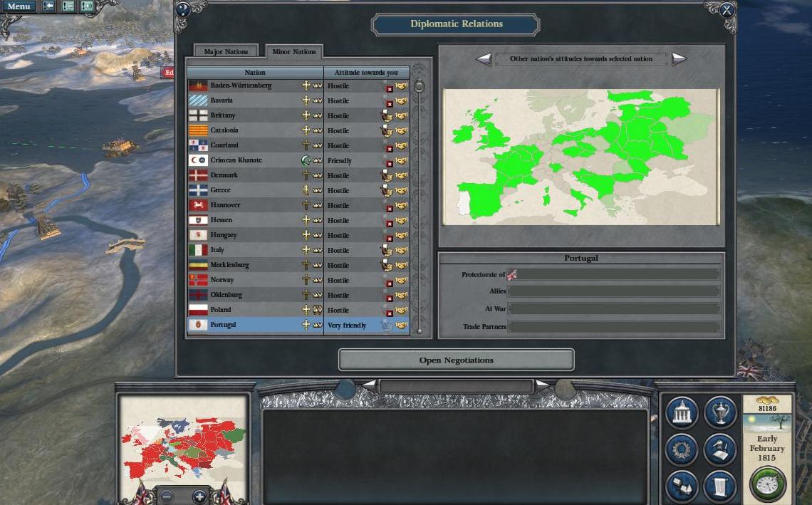The image size is (812, 505).
Task: Open the quill and book Technology icon
Action: [x=720, y=449]
